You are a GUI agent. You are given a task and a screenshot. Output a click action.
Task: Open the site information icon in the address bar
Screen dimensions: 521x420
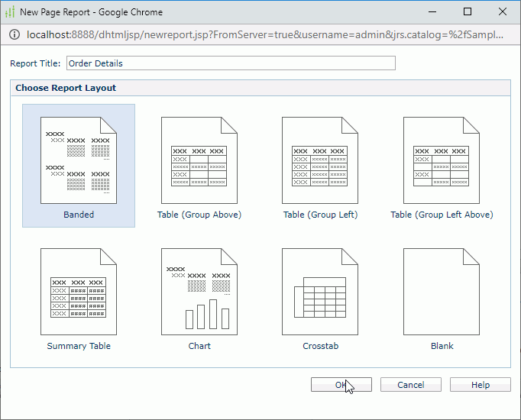15,34
